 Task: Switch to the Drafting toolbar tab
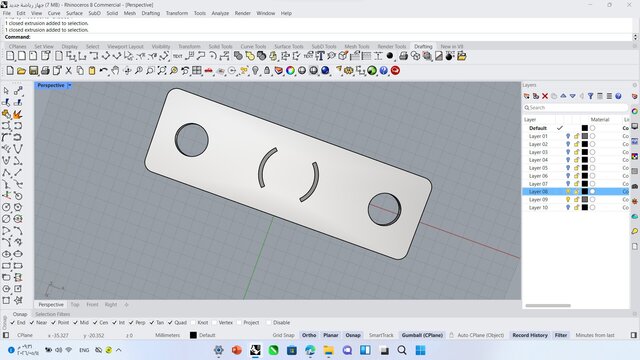coord(423,47)
